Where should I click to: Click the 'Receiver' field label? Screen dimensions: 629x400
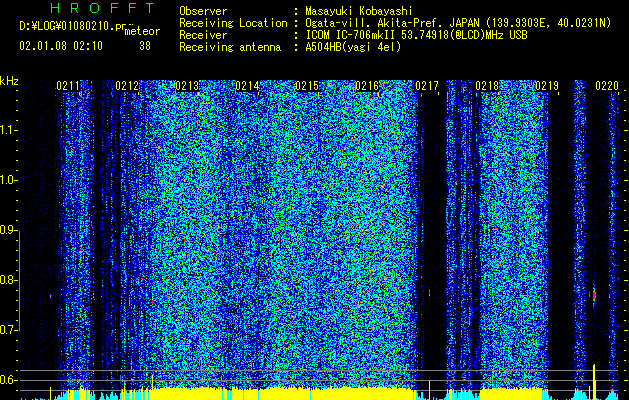tap(203, 35)
